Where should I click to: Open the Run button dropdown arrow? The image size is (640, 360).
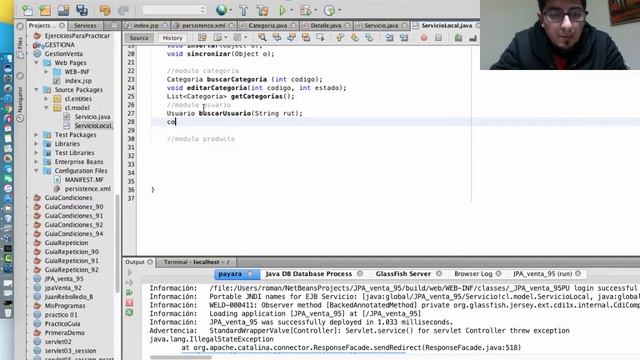(x=292, y=10)
